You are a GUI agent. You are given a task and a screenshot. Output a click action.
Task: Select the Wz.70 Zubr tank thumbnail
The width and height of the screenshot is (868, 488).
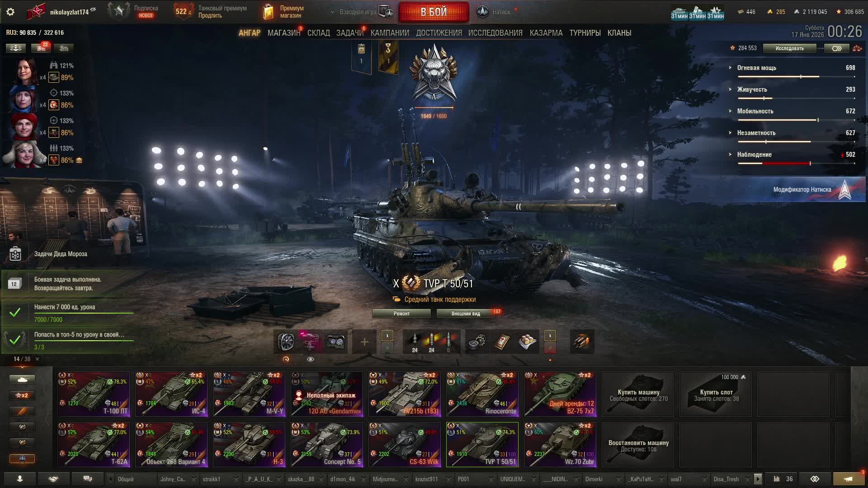point(560,445)
